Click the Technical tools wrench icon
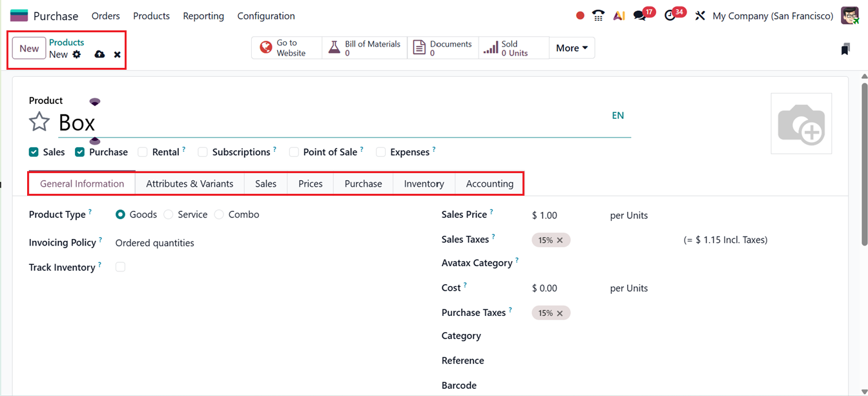 [x=700, y=14]
